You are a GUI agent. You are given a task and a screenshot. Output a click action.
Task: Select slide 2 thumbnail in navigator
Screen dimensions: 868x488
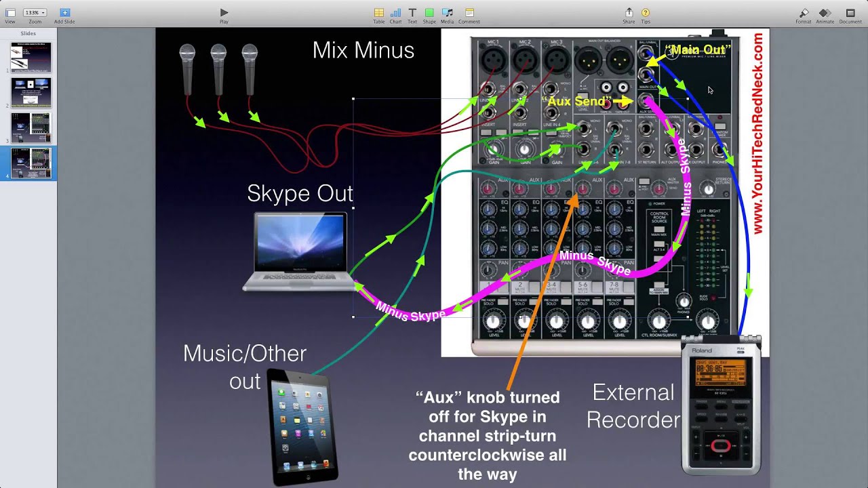tap(31, 93)
